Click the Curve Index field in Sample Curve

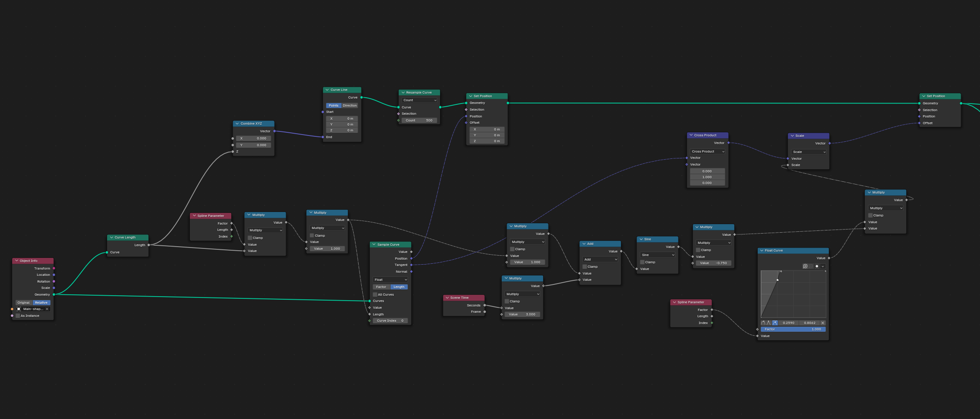(x=390, y=320)
